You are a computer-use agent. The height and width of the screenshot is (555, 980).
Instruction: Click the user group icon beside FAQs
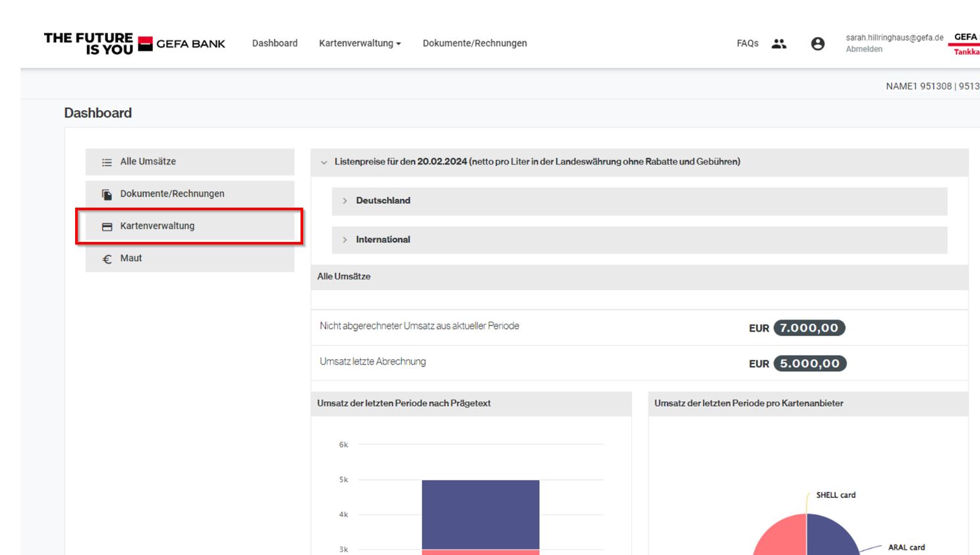tap(779, 44)
